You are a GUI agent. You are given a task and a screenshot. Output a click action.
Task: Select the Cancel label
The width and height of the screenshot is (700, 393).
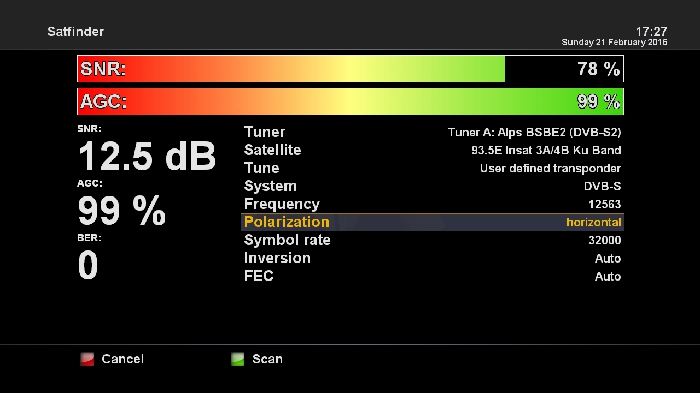point(122,359)
